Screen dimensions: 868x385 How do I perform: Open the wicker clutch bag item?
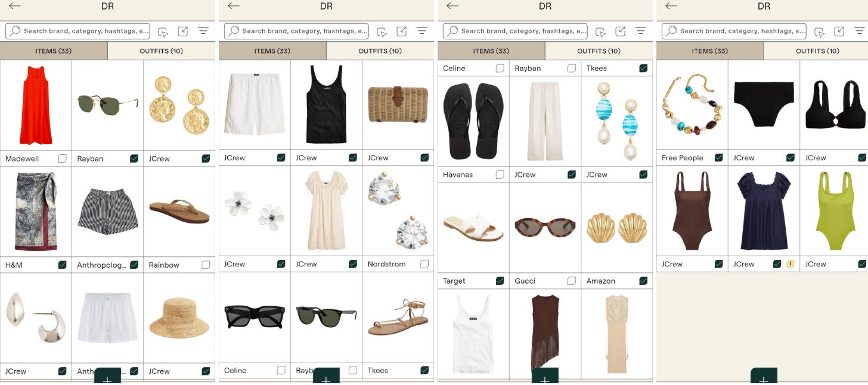point(398,105)
